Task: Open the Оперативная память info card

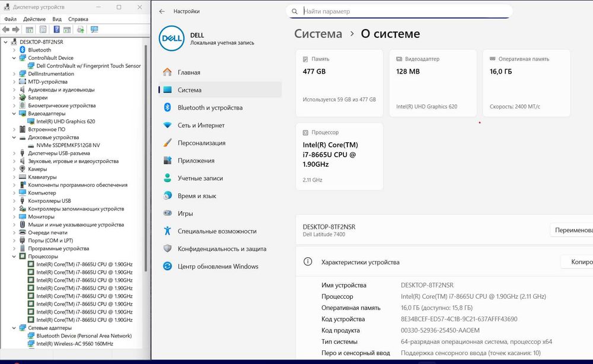Action: click(x=527, y=83)
